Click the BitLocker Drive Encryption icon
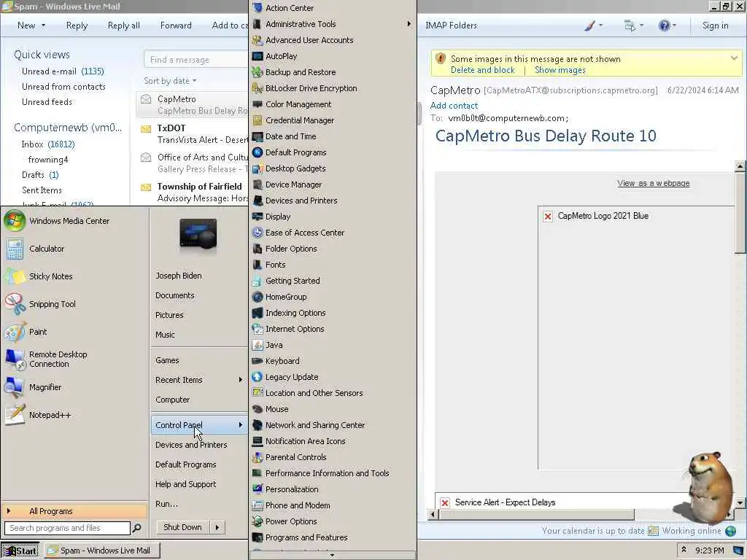 coord(258,88)
